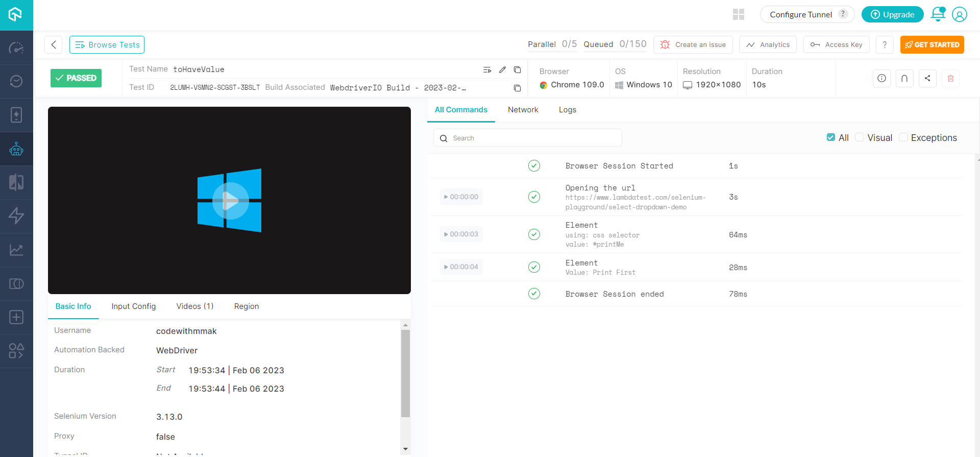Open the analytics chart icon in sidebar
This screenshot has height=457, width=980.
(16, 250)
